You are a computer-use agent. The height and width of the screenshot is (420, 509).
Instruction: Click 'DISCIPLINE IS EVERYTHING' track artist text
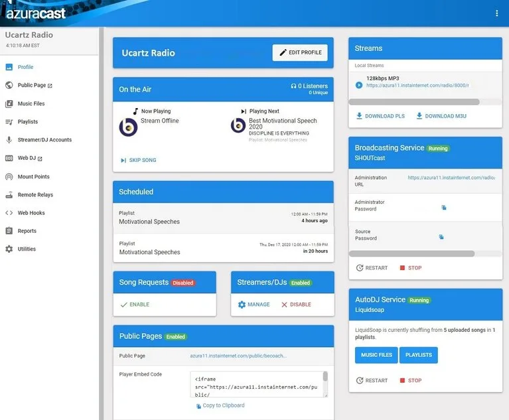[x=279, y=133]
